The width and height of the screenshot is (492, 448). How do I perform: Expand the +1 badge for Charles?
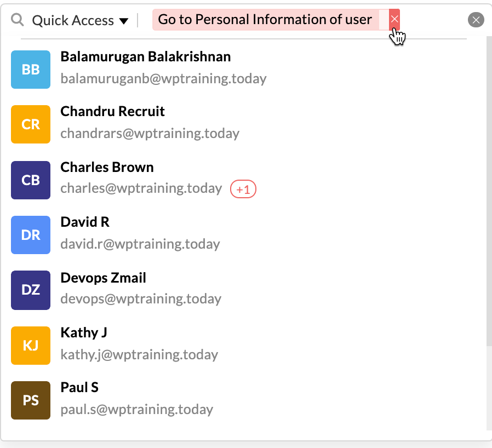coord(243,189)
